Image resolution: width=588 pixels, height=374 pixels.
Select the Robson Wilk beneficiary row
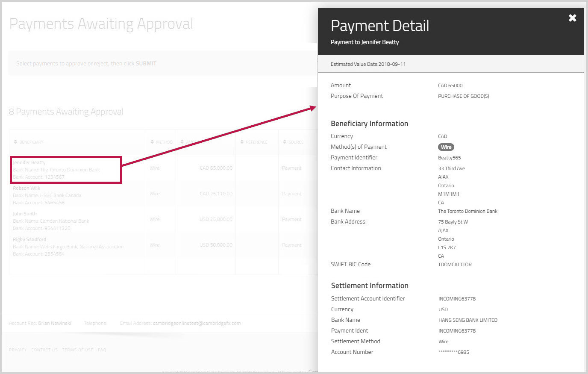coord(26,188)
